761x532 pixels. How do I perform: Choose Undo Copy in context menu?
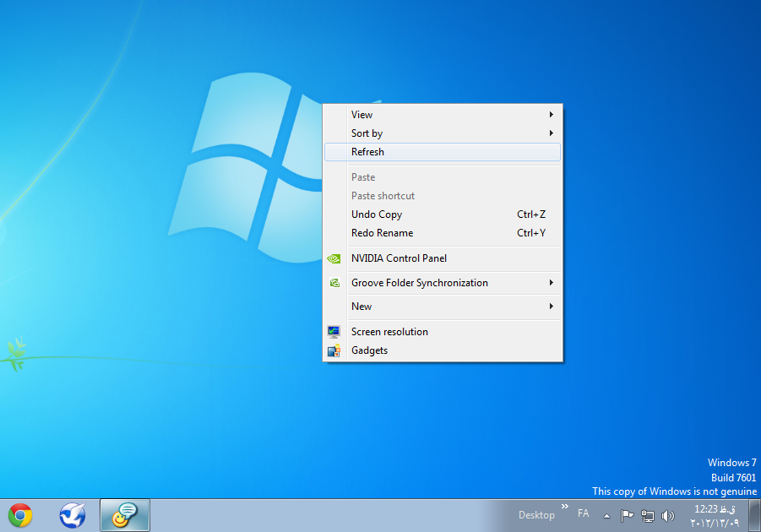[377, 214]
